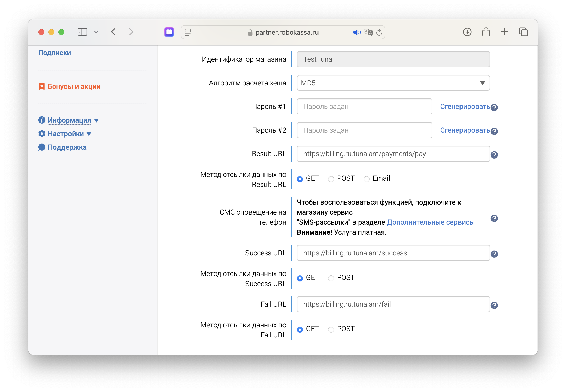This screenshot has width=566, height=392.
Task: Open the downloads icon in Safari toolbar
Action: click(x=467, y=32)
